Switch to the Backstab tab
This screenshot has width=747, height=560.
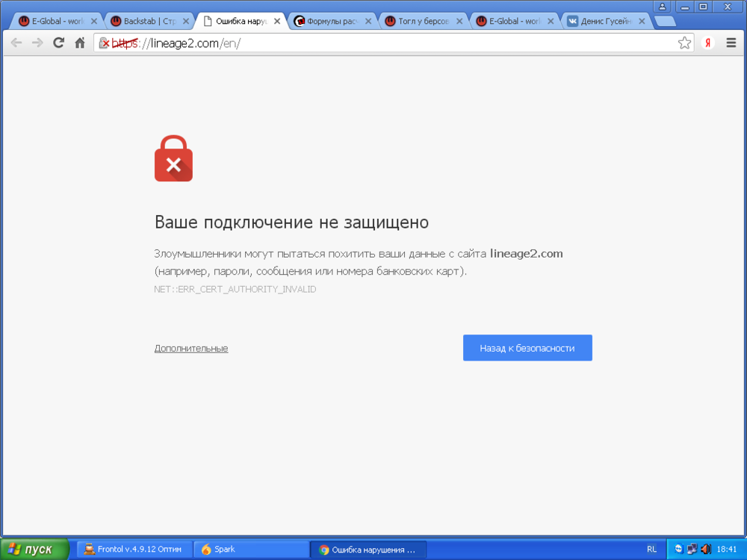(x=149, y=21)
